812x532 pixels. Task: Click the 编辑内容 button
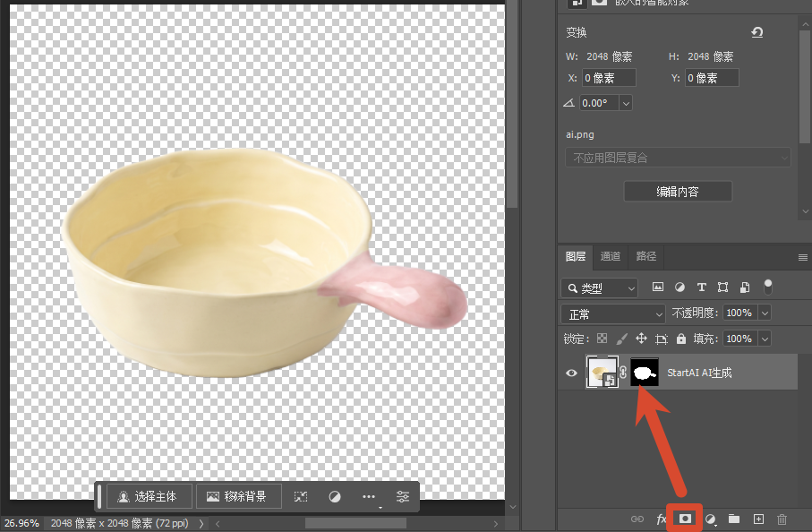pos(678,192)
